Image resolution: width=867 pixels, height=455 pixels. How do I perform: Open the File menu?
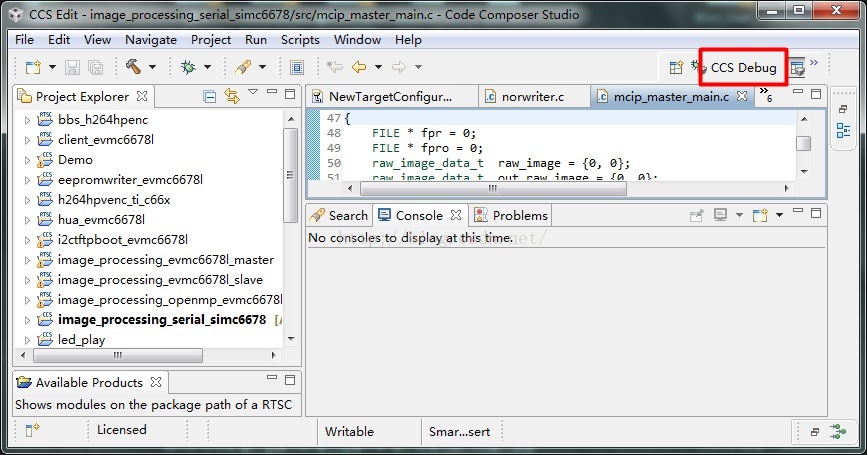(x=24, y=40)
